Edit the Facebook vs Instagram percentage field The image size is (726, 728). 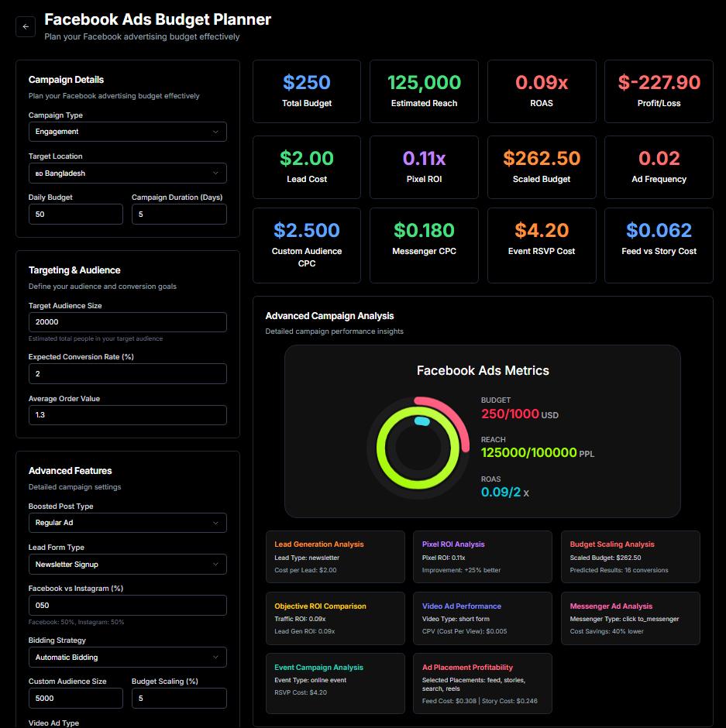127,606
